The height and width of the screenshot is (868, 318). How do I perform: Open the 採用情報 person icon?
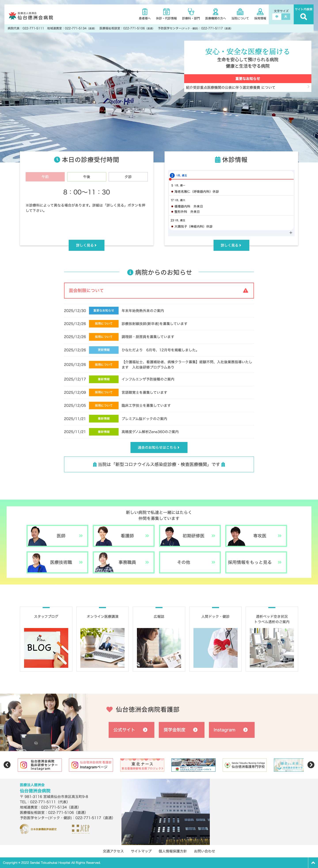tap(260, 14)
